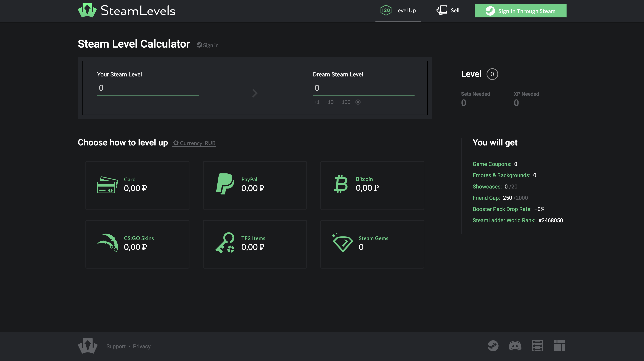
Task: Click SteamLadder World Rank entry
Action: pos(517,220)
